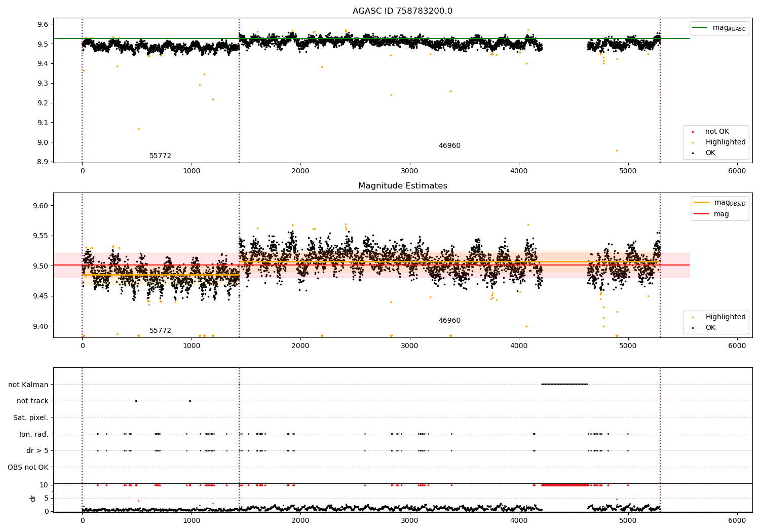The width and height of the screenshot is (760, 532).
Task: Click the '9.6' y-axis tick in top plot
Action: coord(43,24)
